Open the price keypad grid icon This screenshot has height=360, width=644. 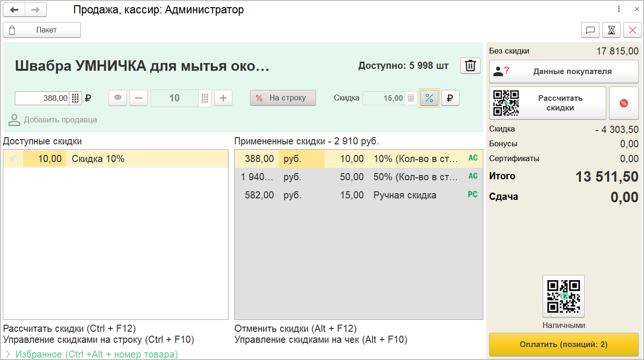point(76,98)
